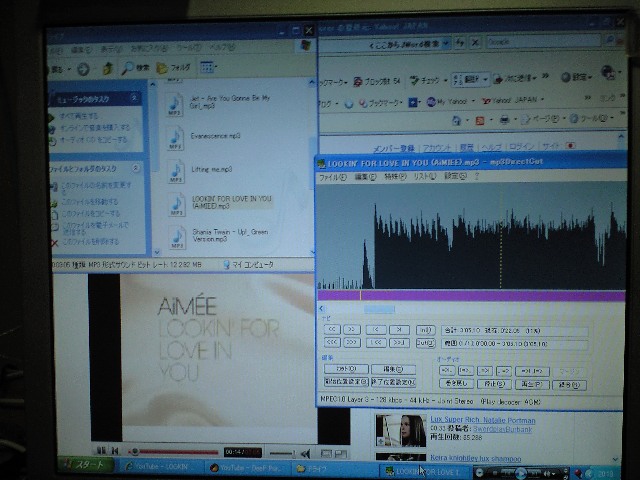Open the Yahoo! JAPAN dropdown arrow
The image size is (640, 480).
[542, 99]
